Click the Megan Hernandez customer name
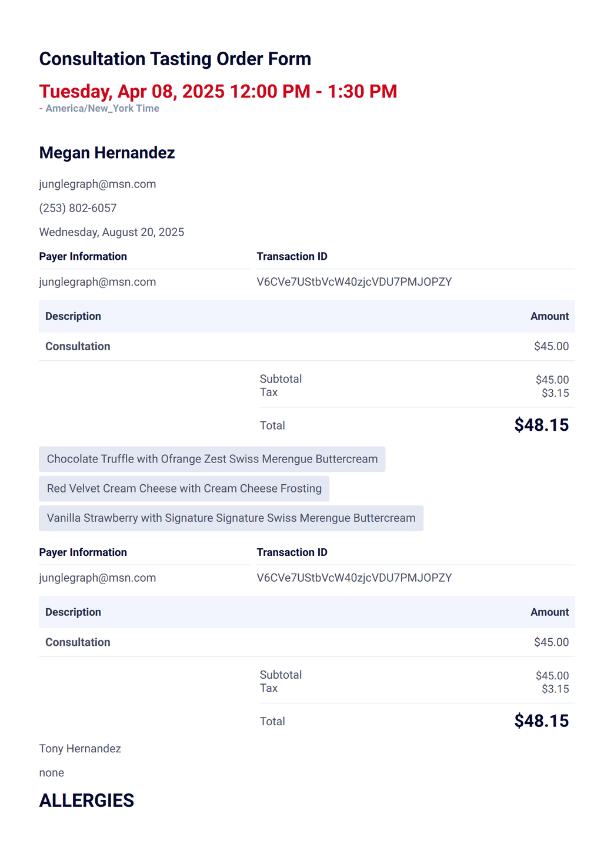Screen dimensions: 614x868 [x=107, y=153]
